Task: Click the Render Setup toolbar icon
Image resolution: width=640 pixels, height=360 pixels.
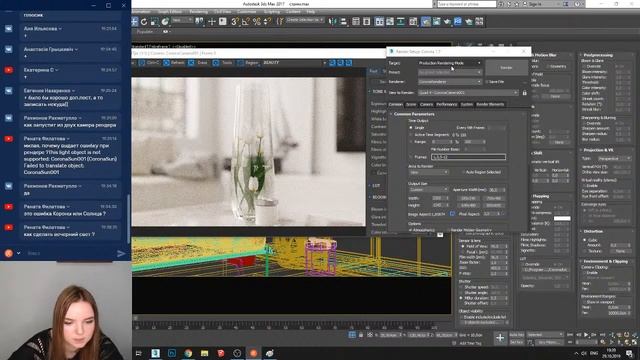Action: [426, 21]
